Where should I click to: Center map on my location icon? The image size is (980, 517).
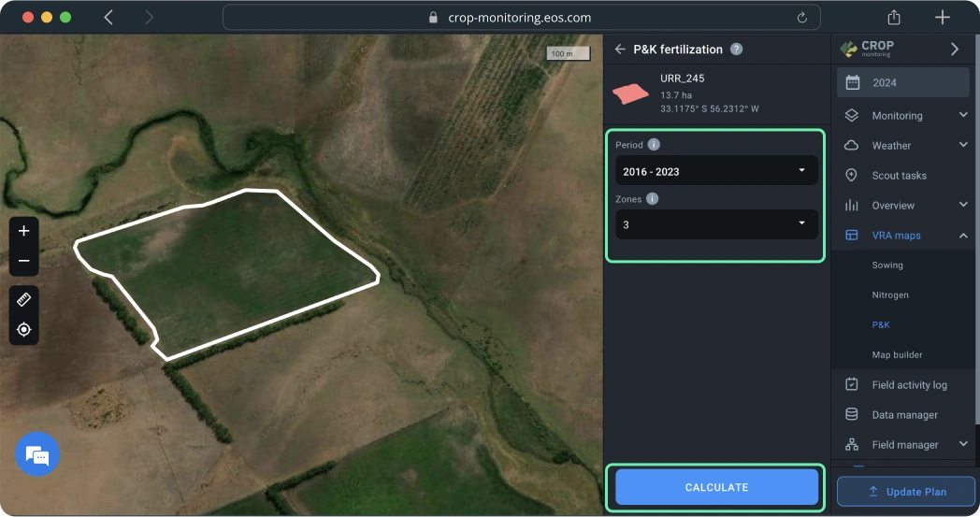pyautogui.click(x=24, y=329)
